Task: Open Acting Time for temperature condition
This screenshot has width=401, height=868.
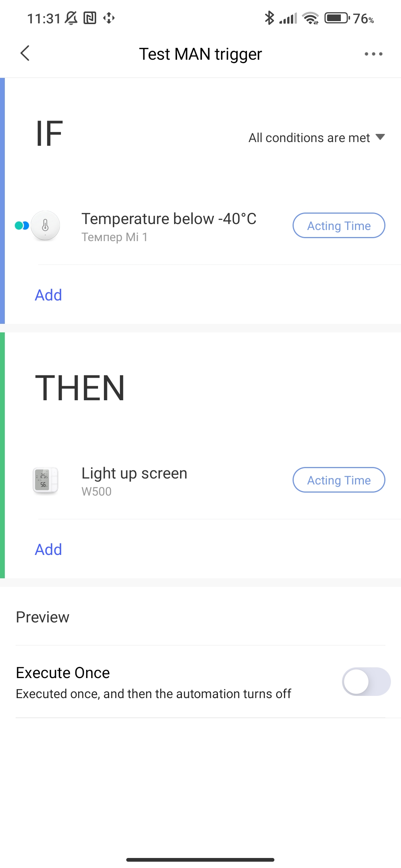Action: point(339,226)
